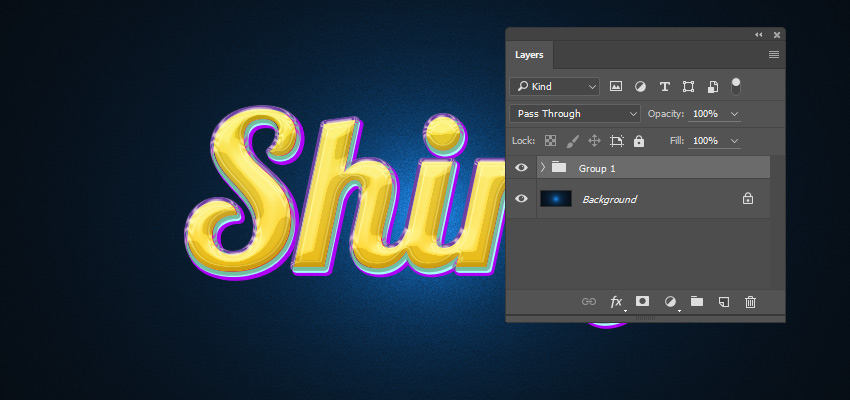Click the Link layers icon
Viewport: 850px width, 400px height.
tap(589, 302)
